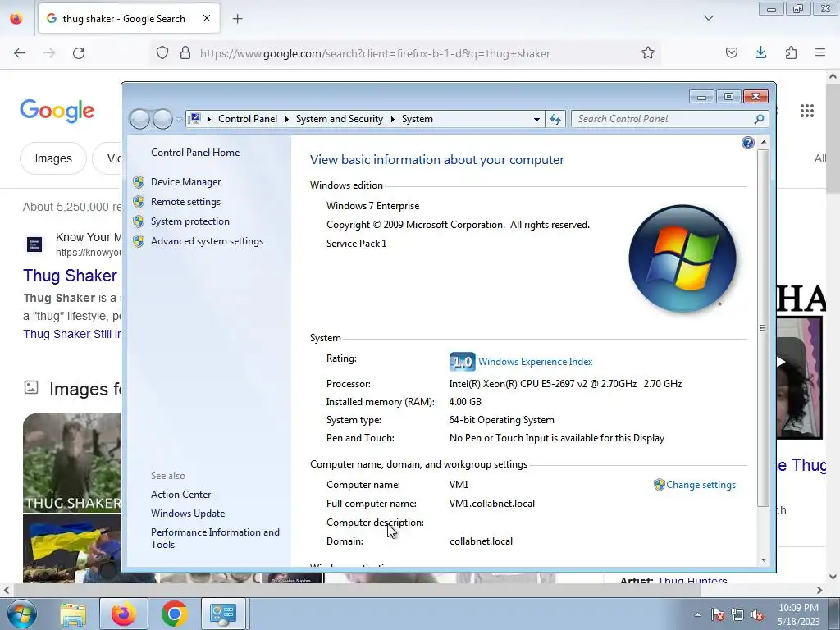840x630 pixels.
Task: Open Windows Explorer from taskbar
Action: point(73,614)
